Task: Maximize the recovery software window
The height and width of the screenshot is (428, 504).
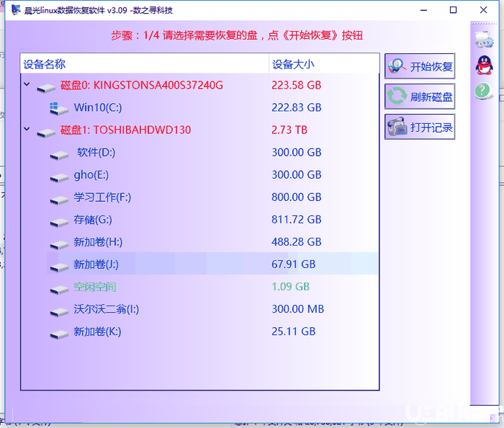Action: 453,10
